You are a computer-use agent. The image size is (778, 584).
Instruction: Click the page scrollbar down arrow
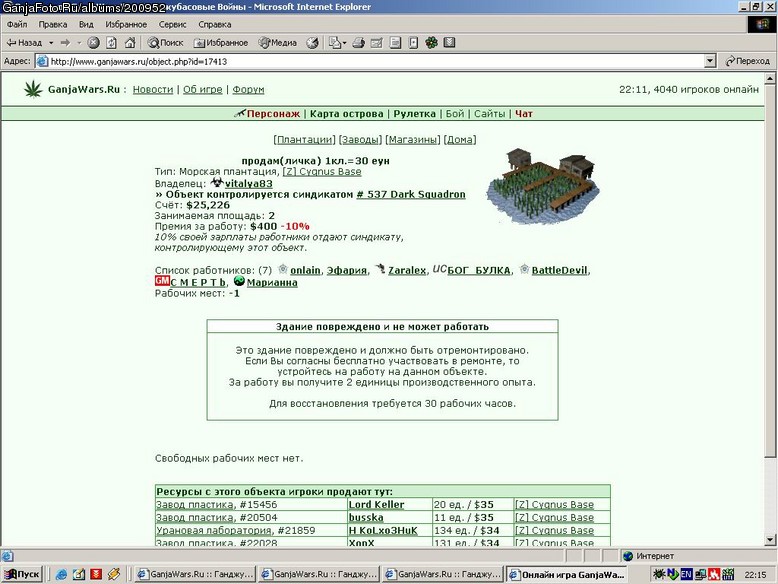click(x=770, y=540)
